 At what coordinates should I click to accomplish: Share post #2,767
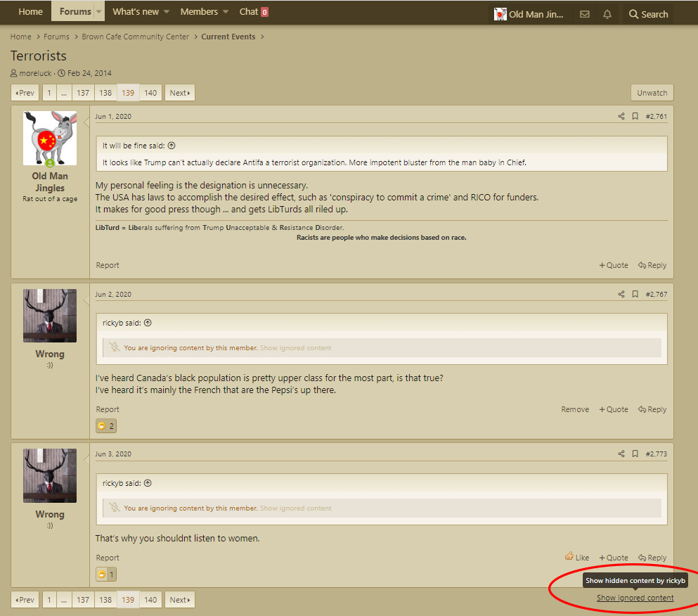(621, 294)
